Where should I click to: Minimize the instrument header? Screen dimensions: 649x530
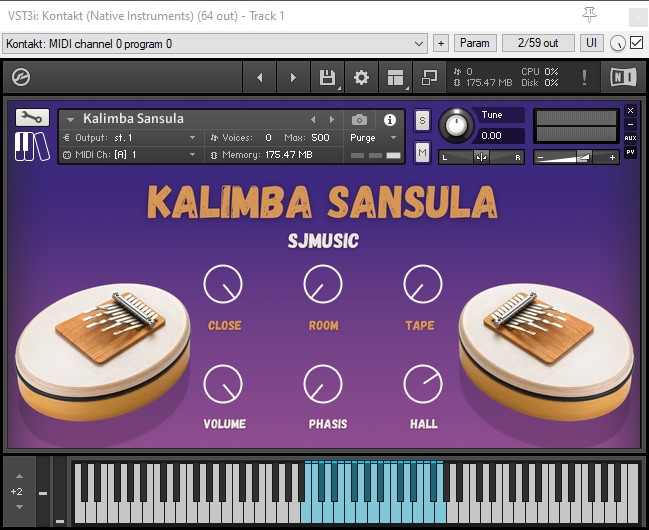630,124
